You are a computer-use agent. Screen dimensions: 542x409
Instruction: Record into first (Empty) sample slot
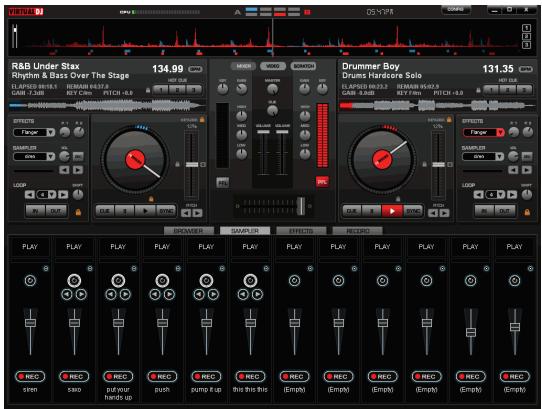click(x=294, y=377)
